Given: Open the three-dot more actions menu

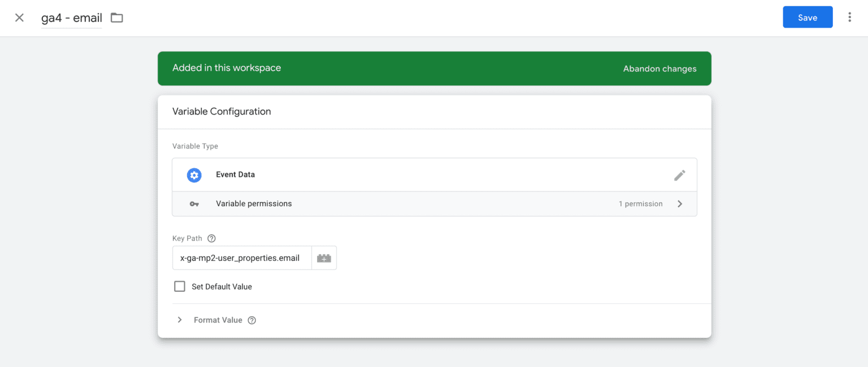Looking at the screenshot, I should [849, 18].
